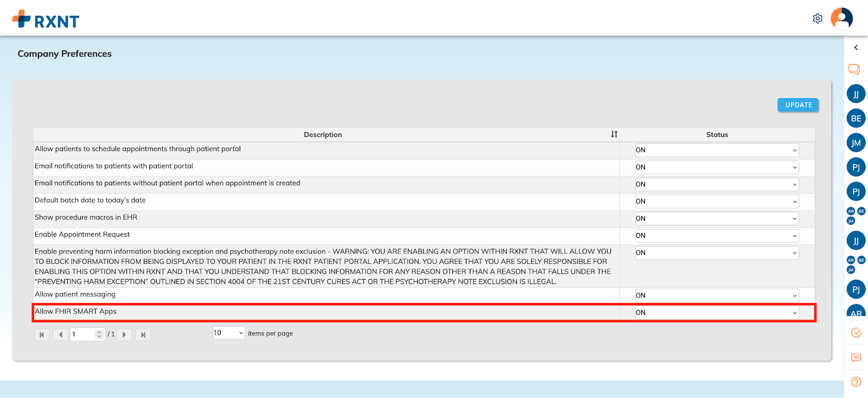Click the page number input field
868x398 pixels.
(83, 334)
